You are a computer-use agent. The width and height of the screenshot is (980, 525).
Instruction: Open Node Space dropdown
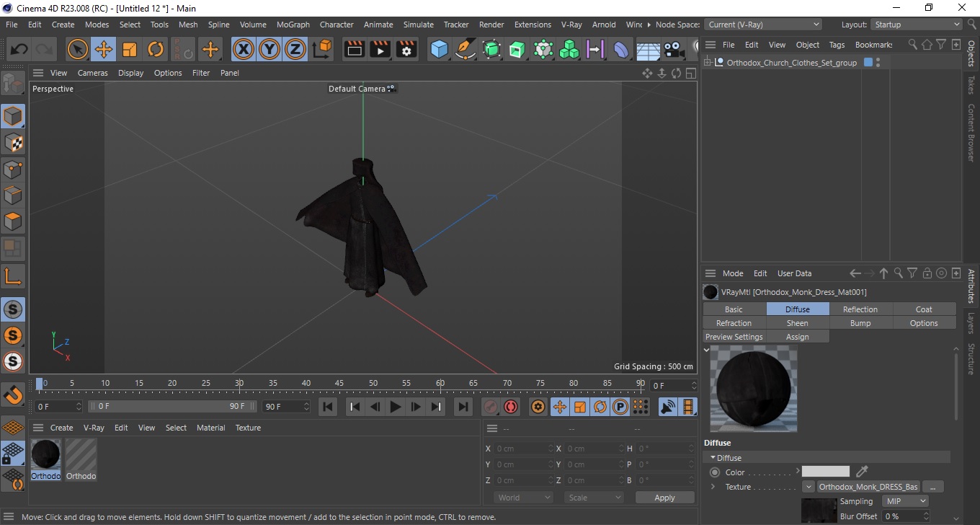point(763,25)
